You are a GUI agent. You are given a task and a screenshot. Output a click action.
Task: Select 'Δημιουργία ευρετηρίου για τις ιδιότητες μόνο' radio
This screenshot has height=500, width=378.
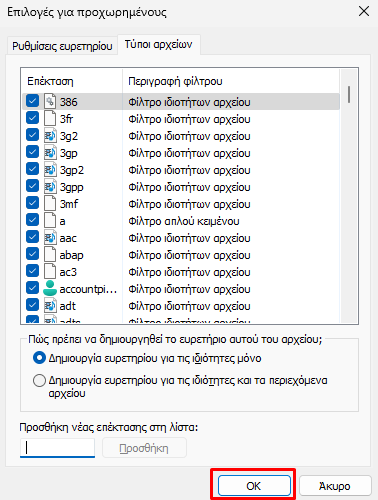(39, 358)
